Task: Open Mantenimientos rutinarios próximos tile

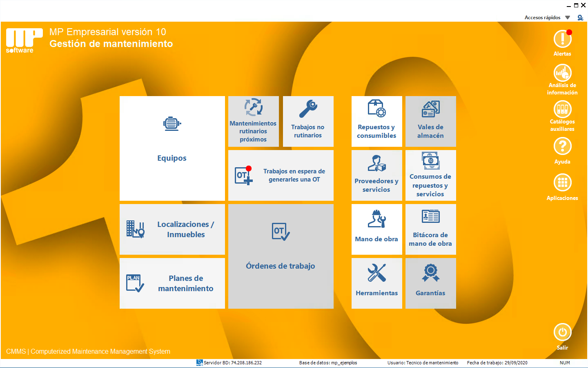Action: [254, 121]
